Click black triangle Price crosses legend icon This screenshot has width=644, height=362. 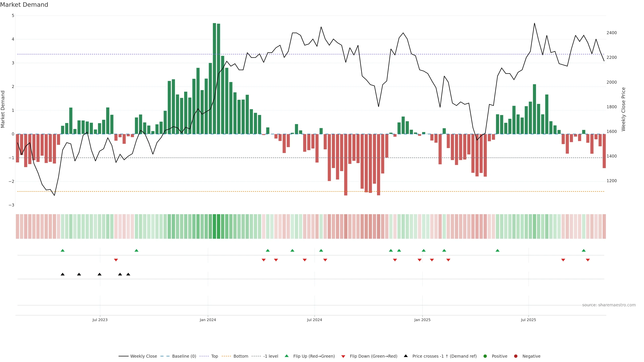(406, 356)
